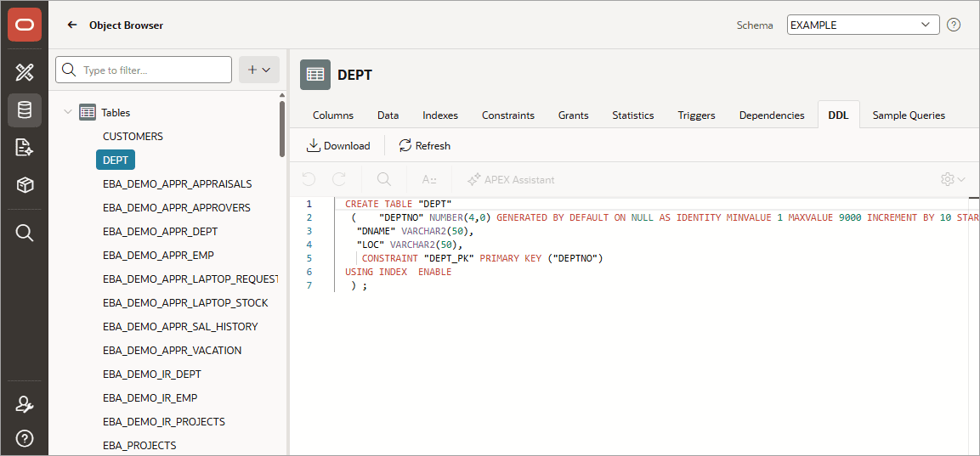Go back using the arrow icon
The width and height of the screenshot is (980, 456).
pos(72,25)
